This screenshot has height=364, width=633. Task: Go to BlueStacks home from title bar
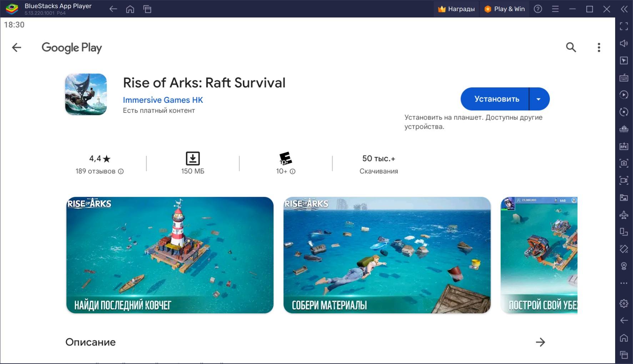130,9
